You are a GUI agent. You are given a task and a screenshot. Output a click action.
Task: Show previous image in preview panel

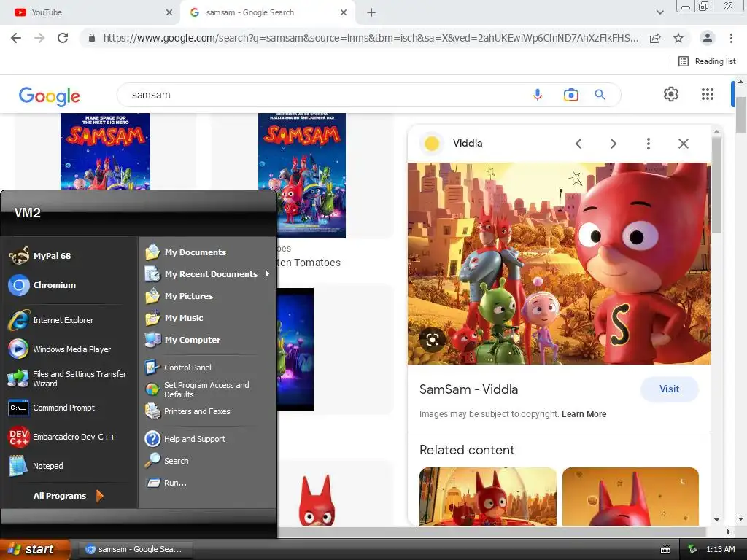[x=578, y=144]
